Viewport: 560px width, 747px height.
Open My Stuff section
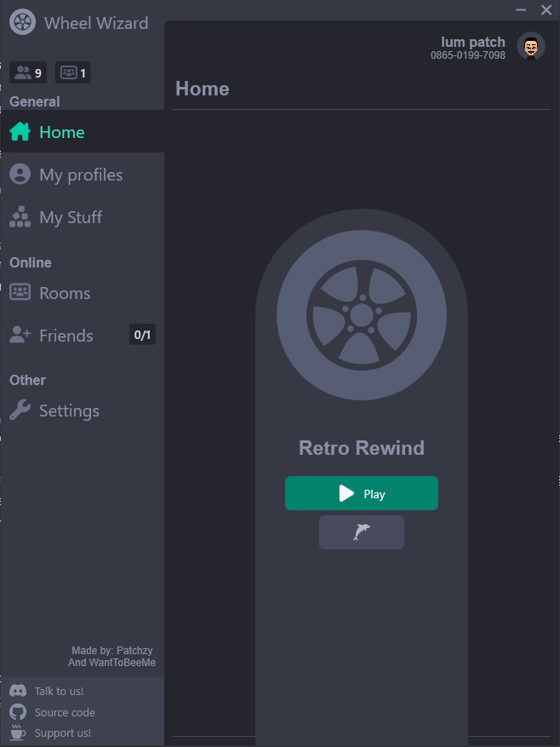70,217
